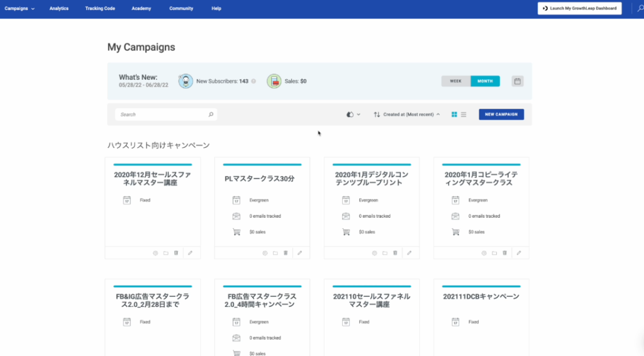Open 202110セールスファネルマスター講座 campaign title
Viewport: 644px width, 356px height.
pos(372,301)
